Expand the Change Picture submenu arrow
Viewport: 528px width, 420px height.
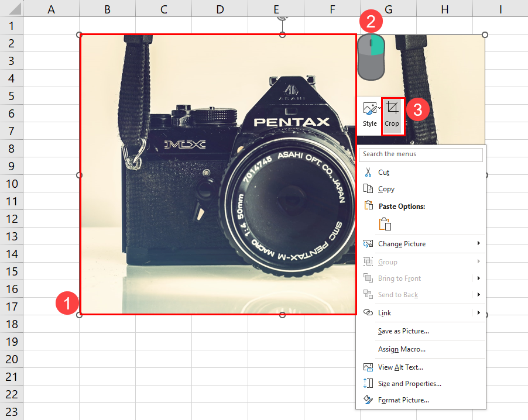(478, 243)
